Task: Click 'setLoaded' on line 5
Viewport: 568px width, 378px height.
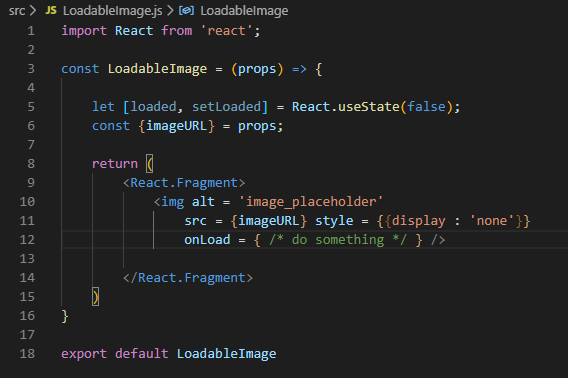Action: [226, 107]
